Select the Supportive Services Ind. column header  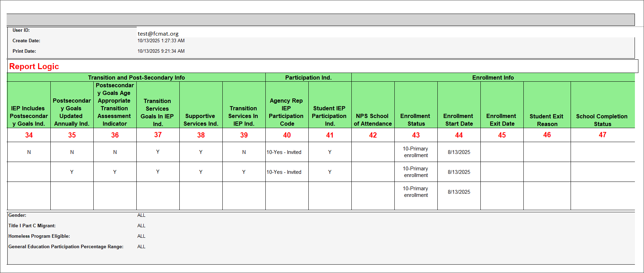pyautogui.click(x=201, y=120)
